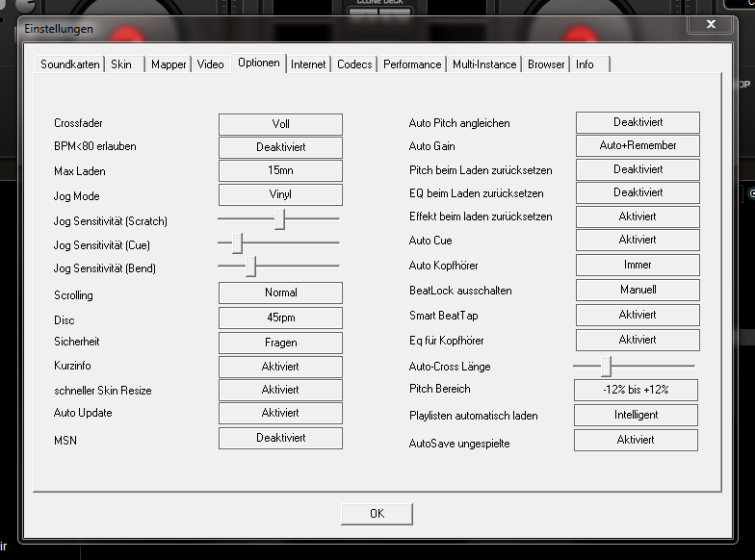This screenshot has height=560, width=755.
Task: Change Max Laden 15mn value
Action: coord(280,171)
